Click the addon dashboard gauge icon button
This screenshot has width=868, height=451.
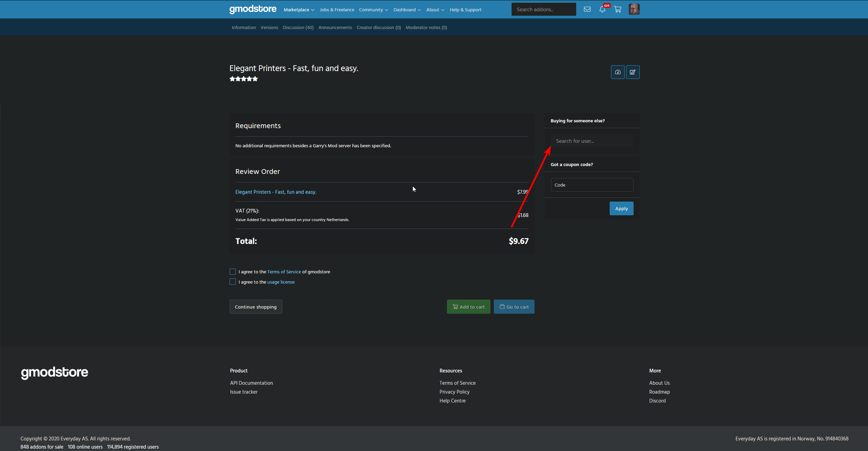tap(618, 72)
